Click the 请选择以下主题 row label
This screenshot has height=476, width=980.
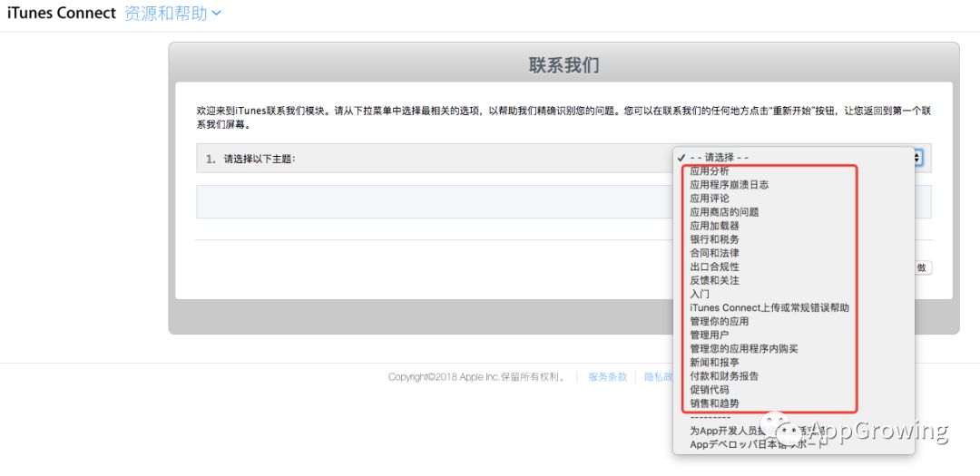point(260,159)
